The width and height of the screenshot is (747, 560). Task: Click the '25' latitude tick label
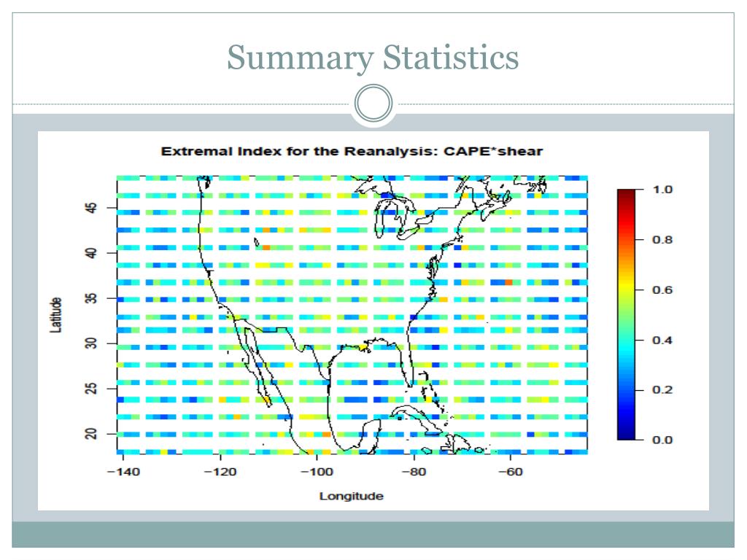90,389
